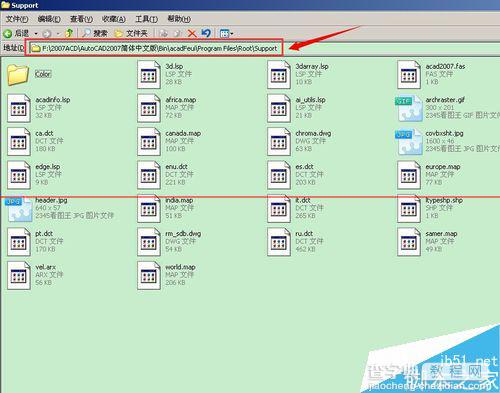
Task: Click the red Delete X button
Action: tap(192, 33)
